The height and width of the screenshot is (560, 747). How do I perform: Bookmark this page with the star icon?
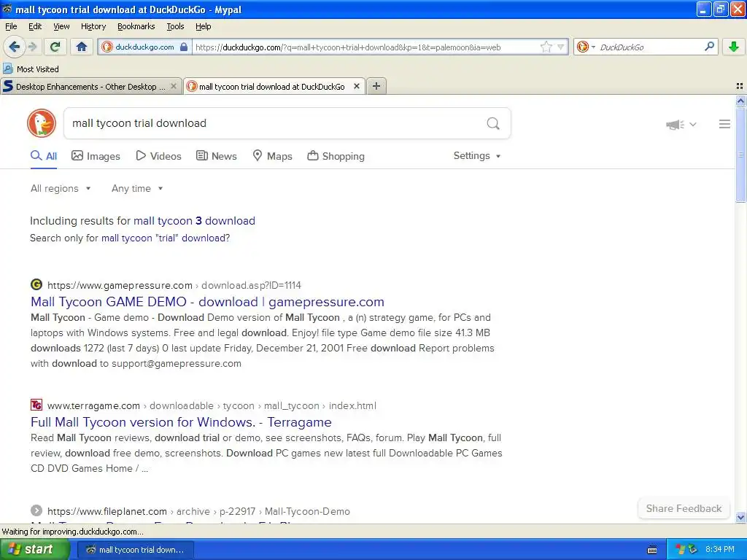pos(546,47)
